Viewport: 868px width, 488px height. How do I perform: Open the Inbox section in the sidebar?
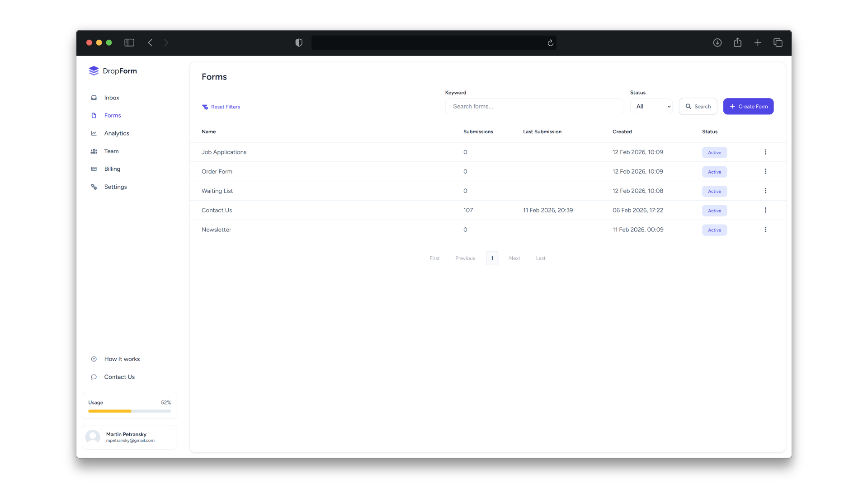pyautogui.click(x=94, y=98)
